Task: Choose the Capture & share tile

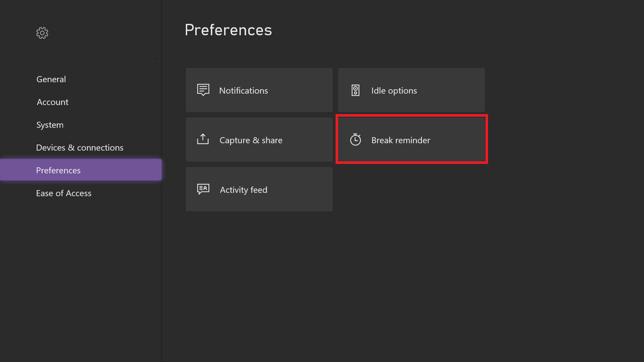Action: (x=259, y=140)
